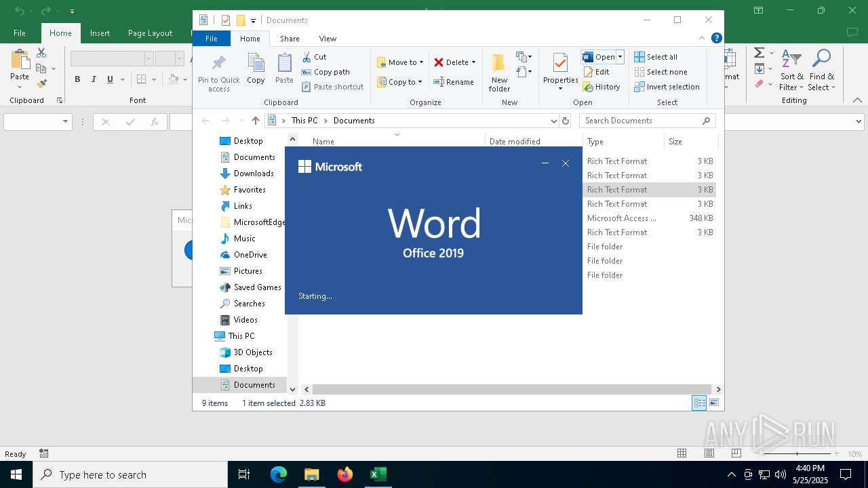
Task: Sort by Size column header
Action: (x=690, y=142)
